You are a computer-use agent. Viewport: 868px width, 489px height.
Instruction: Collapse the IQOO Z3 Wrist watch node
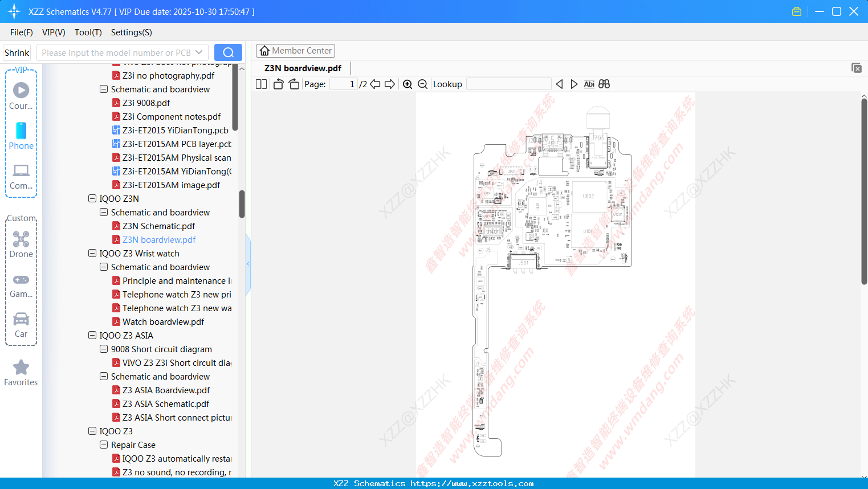click(x=92, y=254)
